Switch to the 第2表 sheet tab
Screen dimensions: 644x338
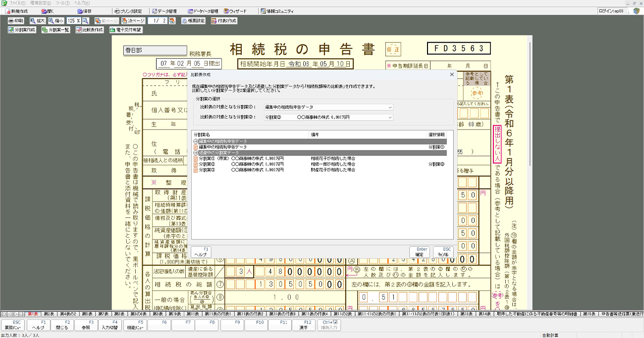pos(49,314)
